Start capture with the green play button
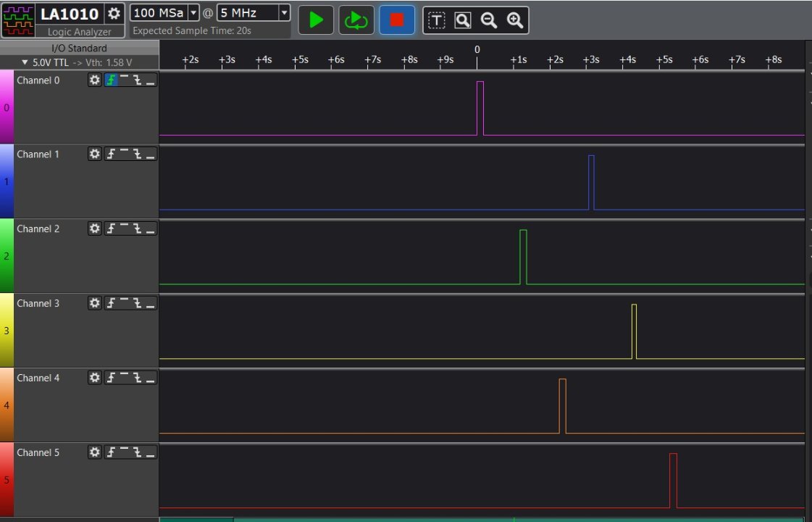This screenshot has width=812, height=522. [316, 20]
